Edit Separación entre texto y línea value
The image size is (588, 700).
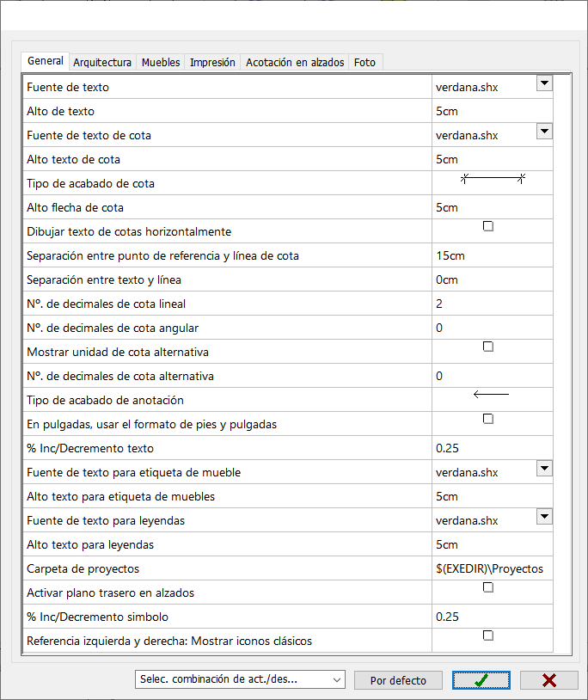pyautogui.click(x=493, y=279)
